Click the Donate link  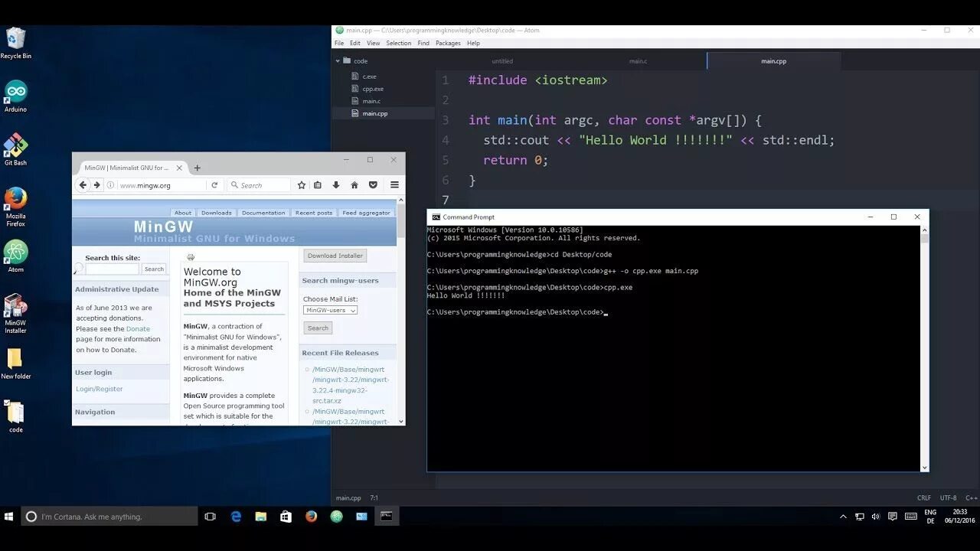coord(138,329)
